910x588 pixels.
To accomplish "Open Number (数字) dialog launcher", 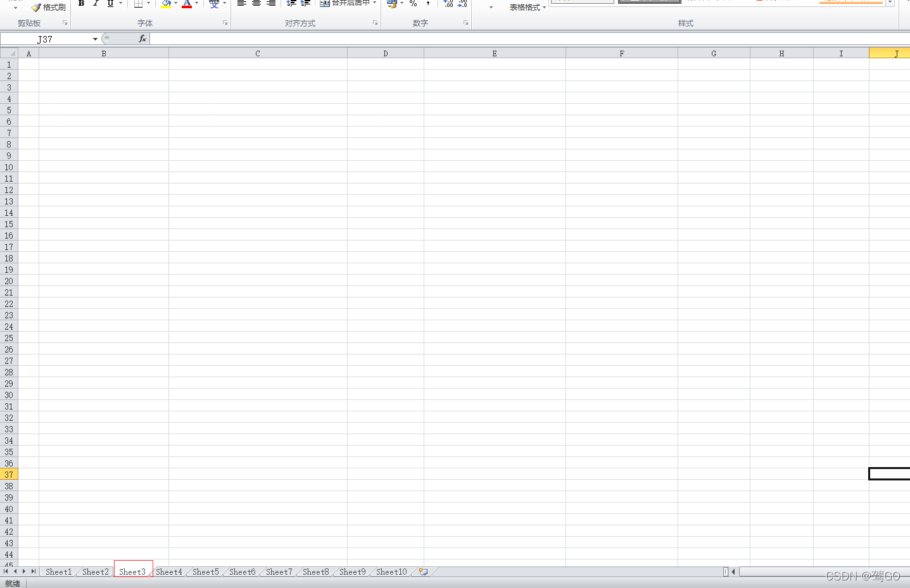I will point(466,23).
